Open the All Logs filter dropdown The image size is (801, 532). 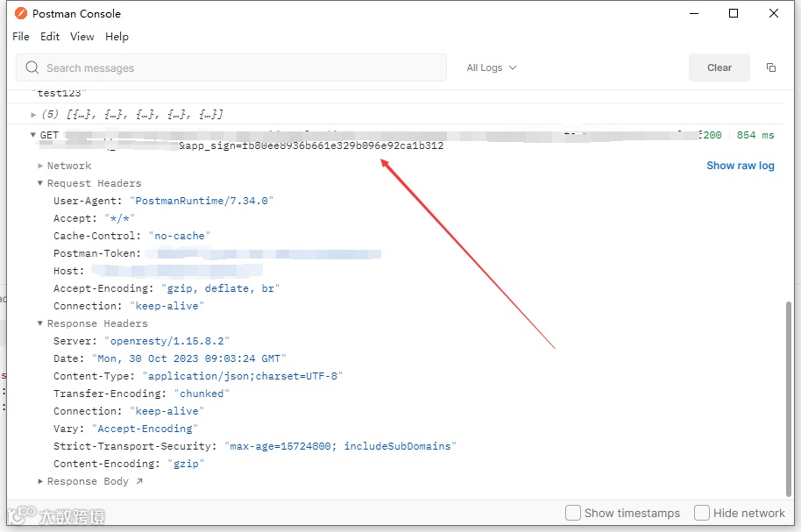pos(492,67)
